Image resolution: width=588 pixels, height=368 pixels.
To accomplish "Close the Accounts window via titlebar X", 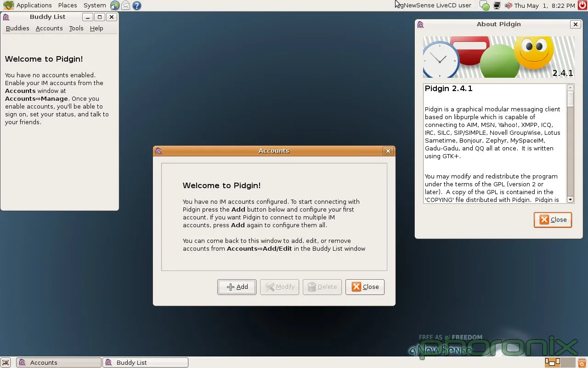I will pos(388,151).
